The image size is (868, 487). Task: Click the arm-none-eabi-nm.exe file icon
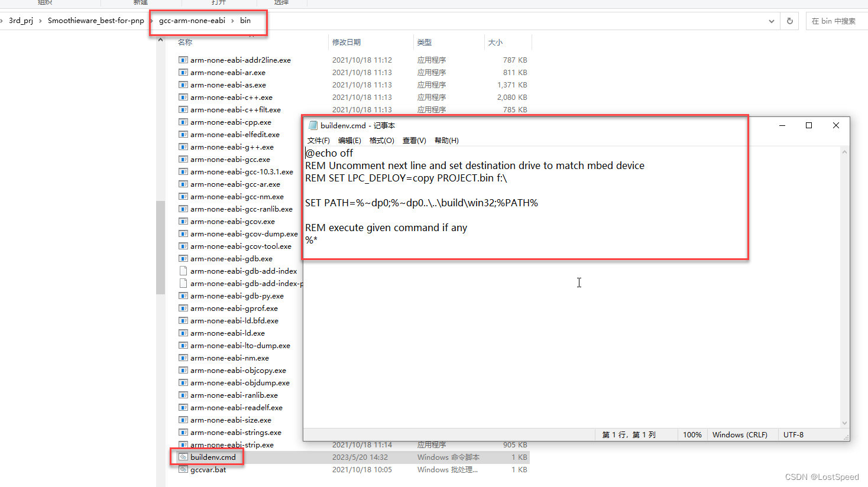point(183,358)
